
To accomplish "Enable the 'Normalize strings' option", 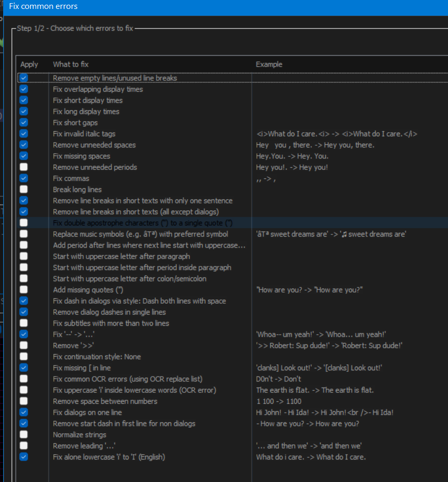I will point(23,434).
